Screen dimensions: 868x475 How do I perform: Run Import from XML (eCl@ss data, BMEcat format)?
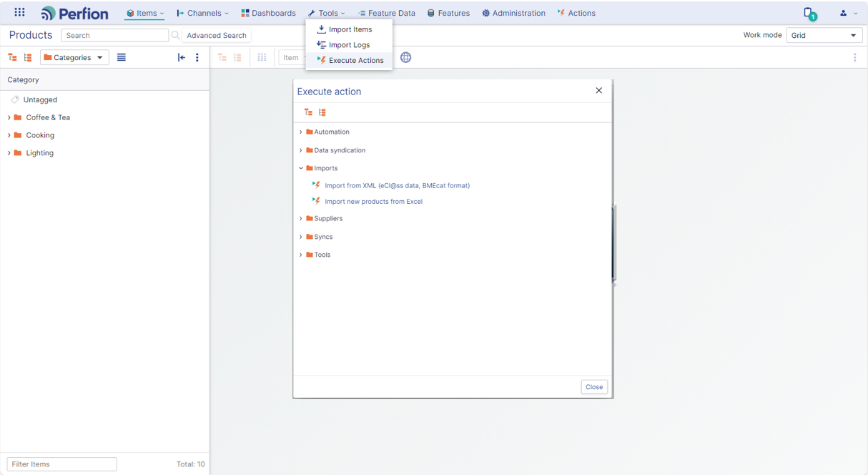coord(397,185)
